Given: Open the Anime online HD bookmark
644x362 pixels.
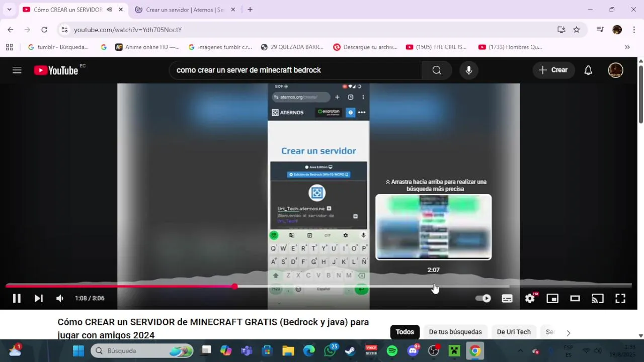Looking at the screenshot, I should pos(147,47).
